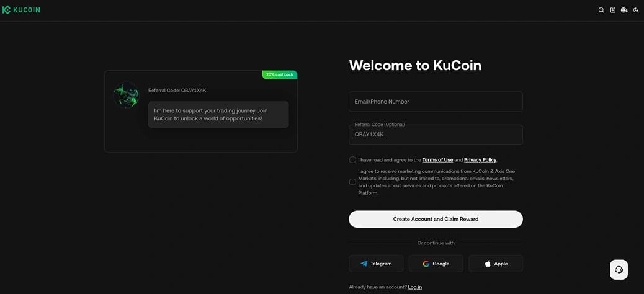Image resolution: width=644 pixels, height=294 pixels.
Task: Click the 'Already have an account?' text
Action: coord(378,287)
